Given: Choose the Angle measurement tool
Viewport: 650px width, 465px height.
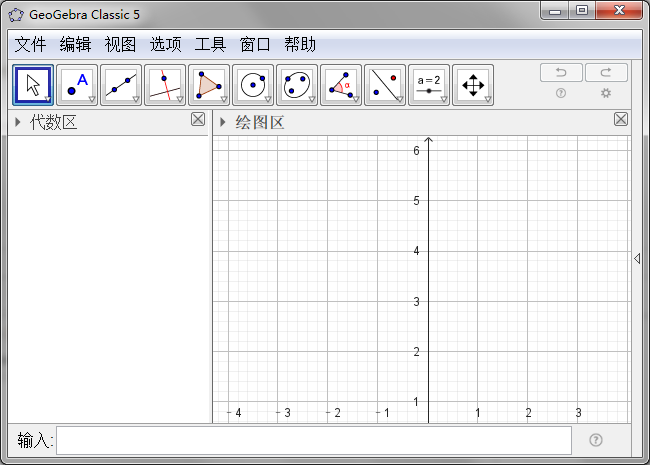Looking at the screenshot, I should click(341, 85).
